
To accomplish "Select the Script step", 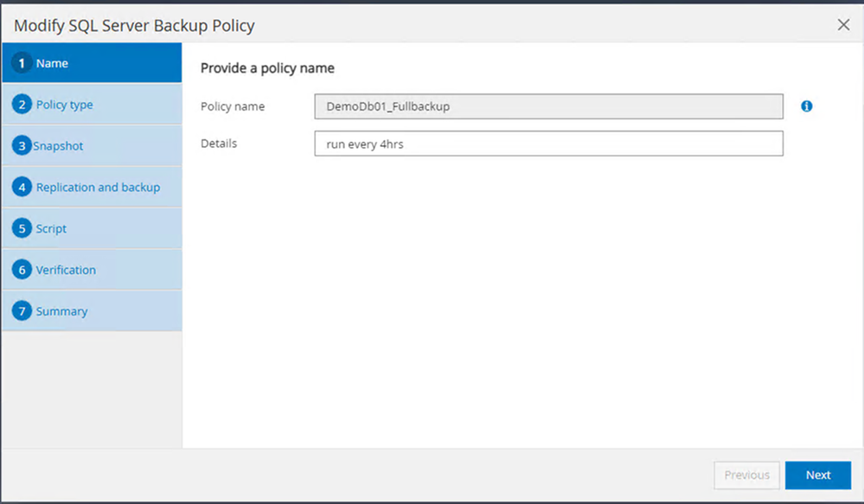I will [x=52, y=229].
